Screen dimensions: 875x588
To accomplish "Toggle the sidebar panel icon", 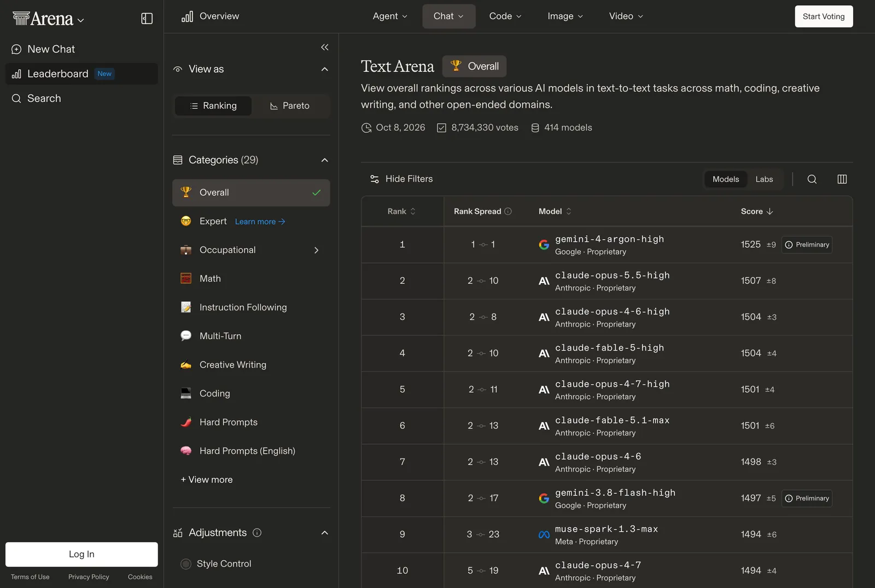I will [147, 19].
